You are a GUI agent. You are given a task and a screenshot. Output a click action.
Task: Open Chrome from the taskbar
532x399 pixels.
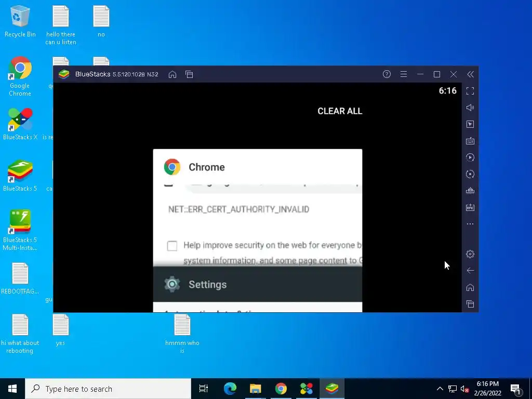[x=281, y=389]
